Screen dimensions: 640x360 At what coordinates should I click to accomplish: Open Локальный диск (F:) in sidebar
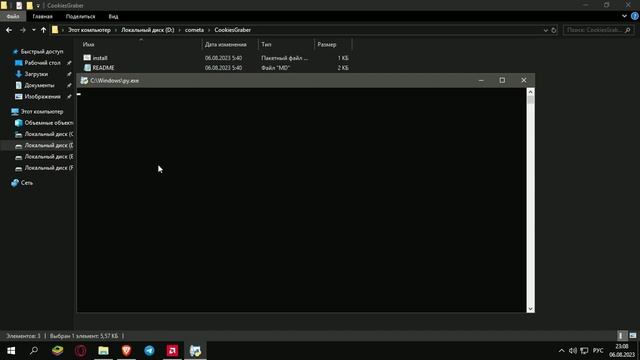pos(49,168)
